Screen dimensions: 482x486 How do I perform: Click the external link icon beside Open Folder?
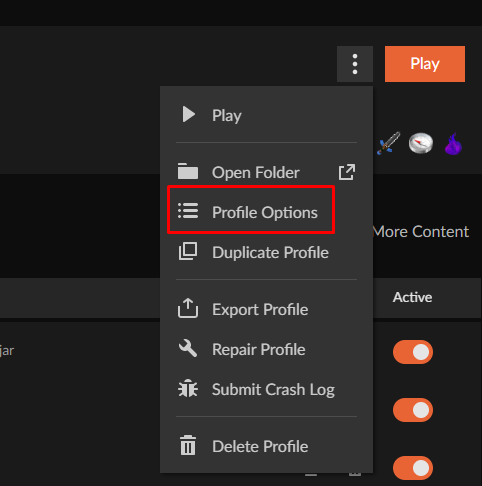click(x=347, y=172)
